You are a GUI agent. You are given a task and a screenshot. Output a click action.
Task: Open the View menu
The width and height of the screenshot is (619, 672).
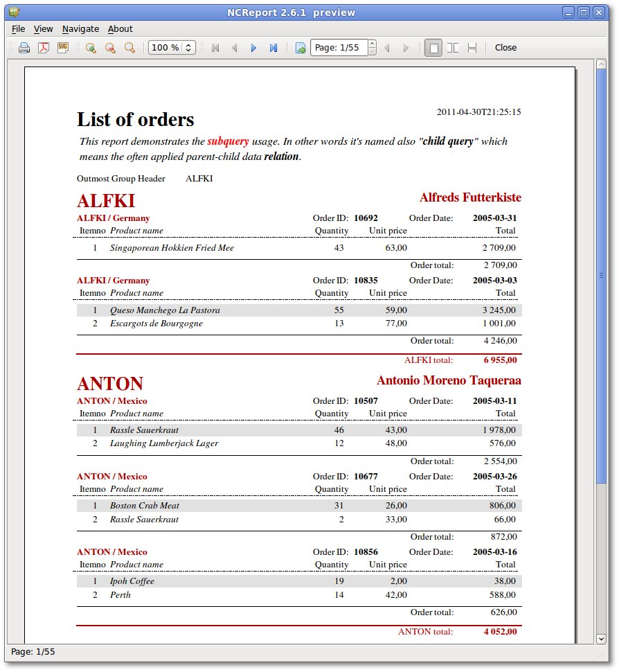tap(43, 28)
